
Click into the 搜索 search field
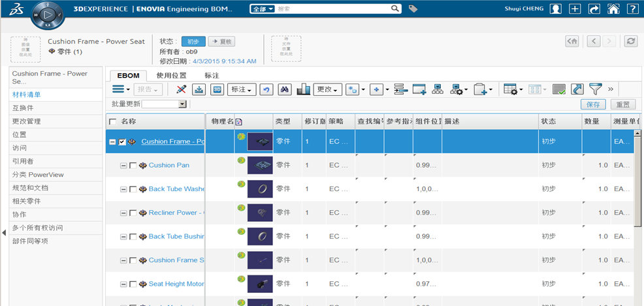332,8
